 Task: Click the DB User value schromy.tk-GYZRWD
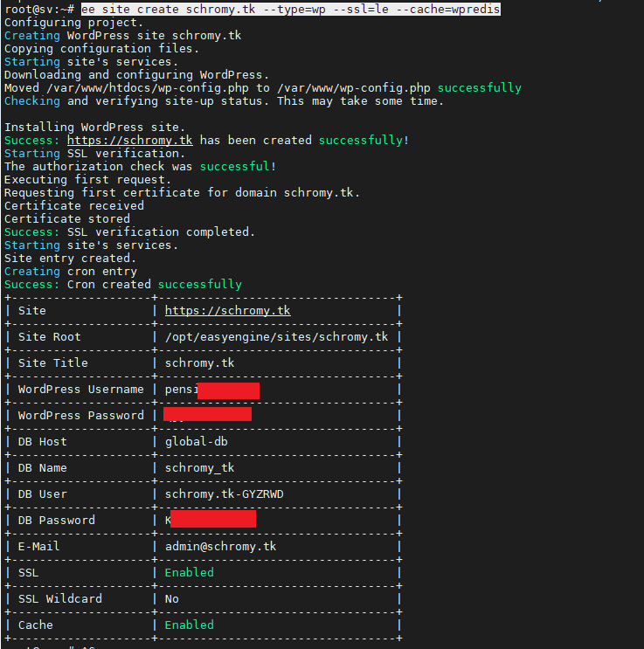tap(224, 494)
